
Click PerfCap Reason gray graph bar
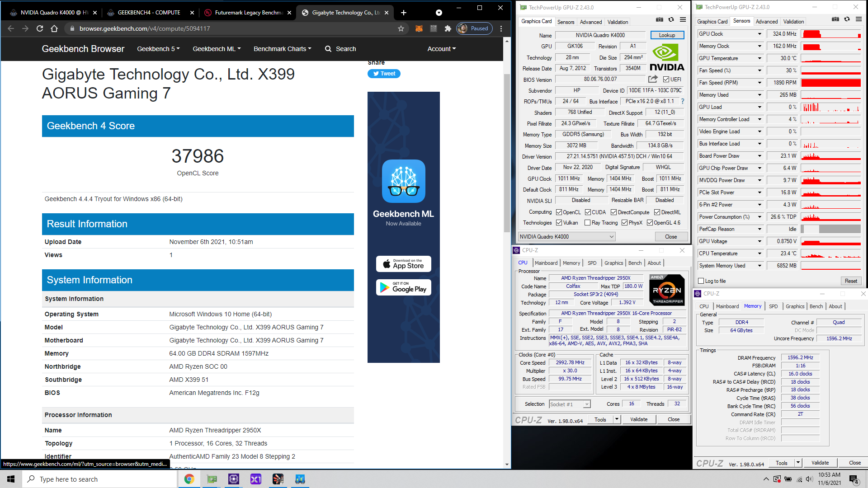pyautogui.click(x=831, y=229)
